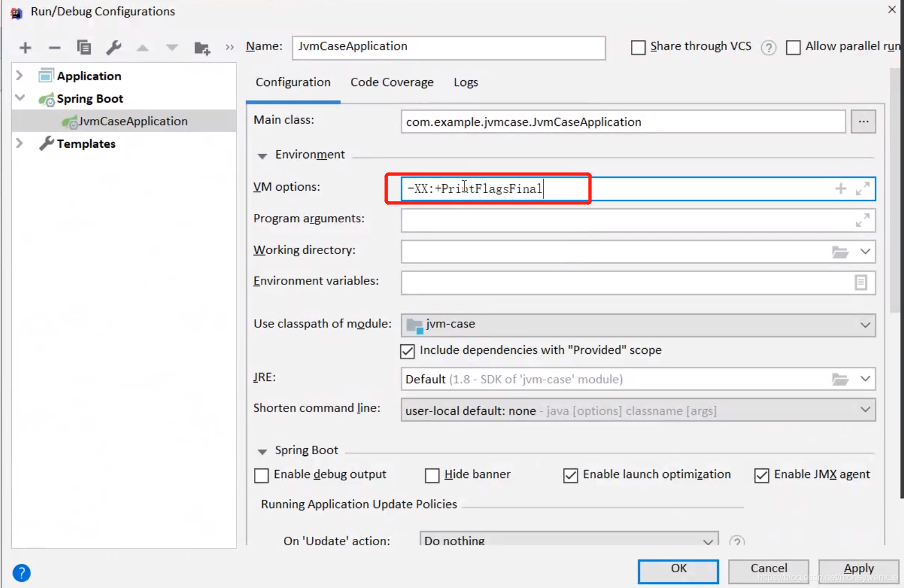Switch to Code Coverage tab

(392, 82)
